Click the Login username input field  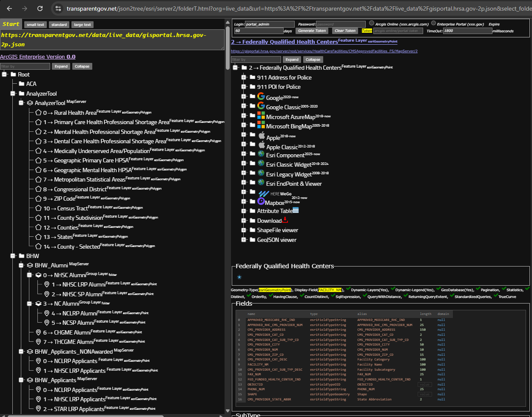270,24
